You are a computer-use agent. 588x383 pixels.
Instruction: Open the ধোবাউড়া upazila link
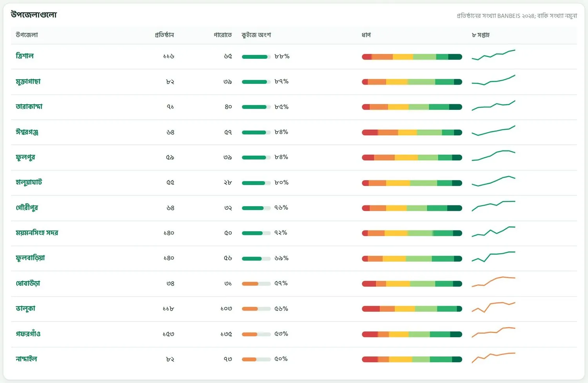[x=28, y=283]
